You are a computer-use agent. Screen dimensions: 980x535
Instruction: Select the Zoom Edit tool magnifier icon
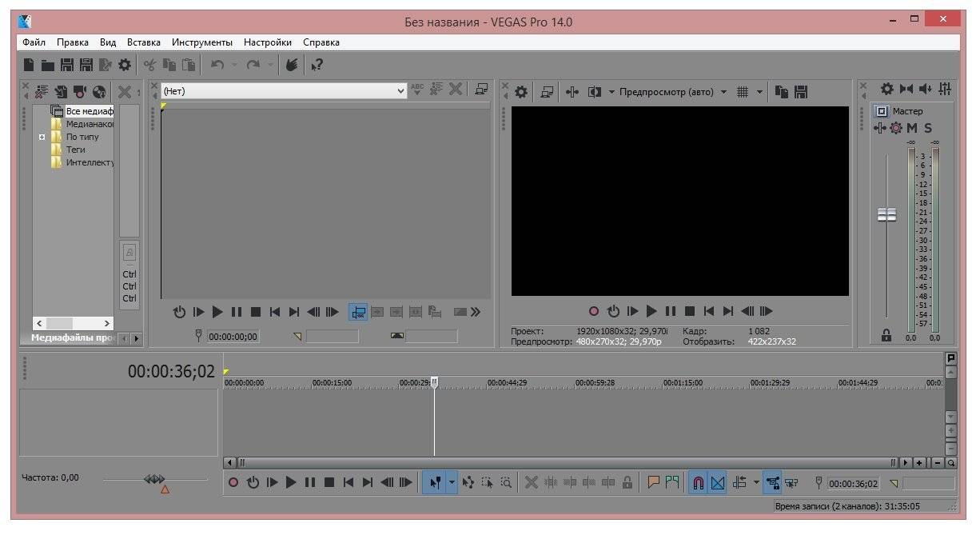pyautogui.click(x=506, y=482)
